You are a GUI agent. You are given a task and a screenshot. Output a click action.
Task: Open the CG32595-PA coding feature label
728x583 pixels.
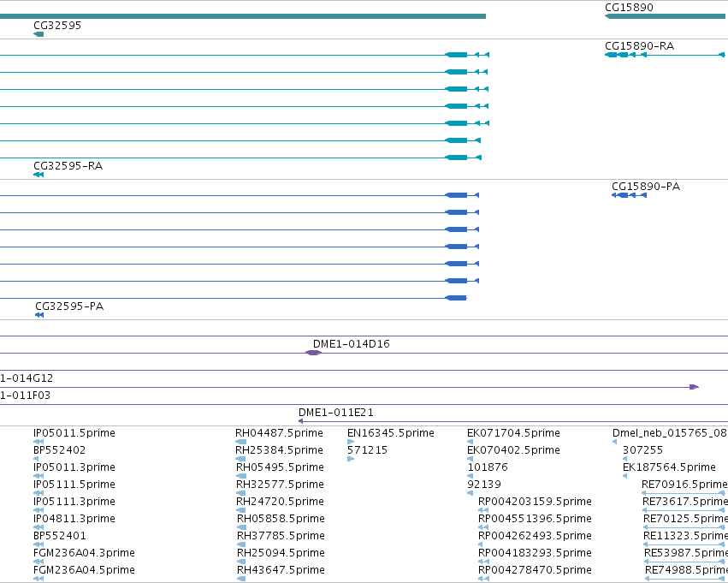(x=69, y=306)
